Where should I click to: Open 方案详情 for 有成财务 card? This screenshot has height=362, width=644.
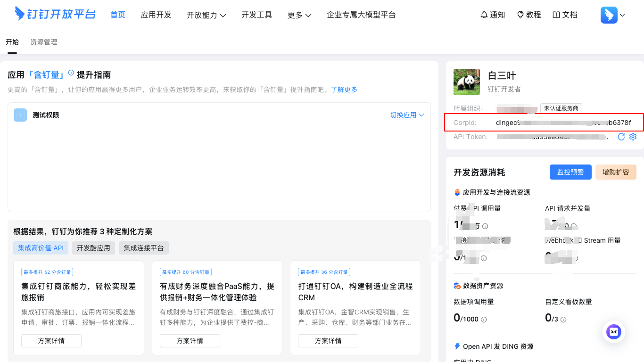(190, 341)
